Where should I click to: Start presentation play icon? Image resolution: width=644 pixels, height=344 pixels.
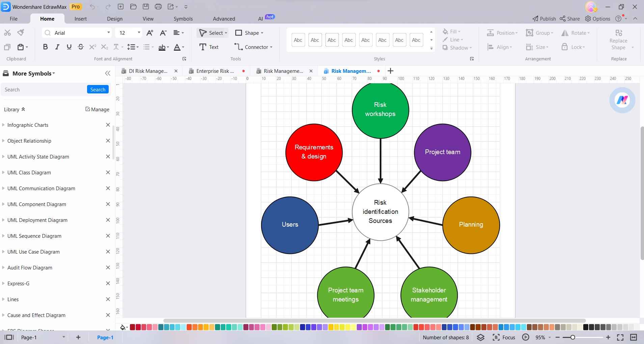click(x=526, y=337)
